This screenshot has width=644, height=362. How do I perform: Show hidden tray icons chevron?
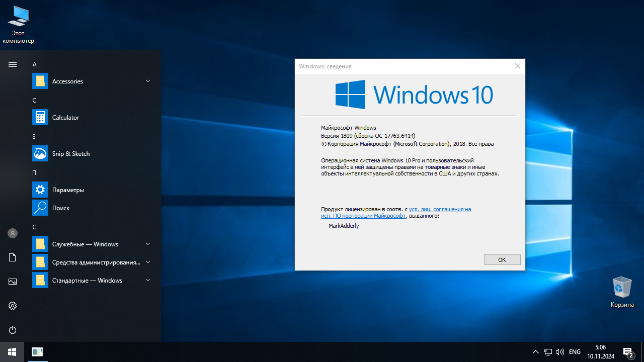click(535, 352)
